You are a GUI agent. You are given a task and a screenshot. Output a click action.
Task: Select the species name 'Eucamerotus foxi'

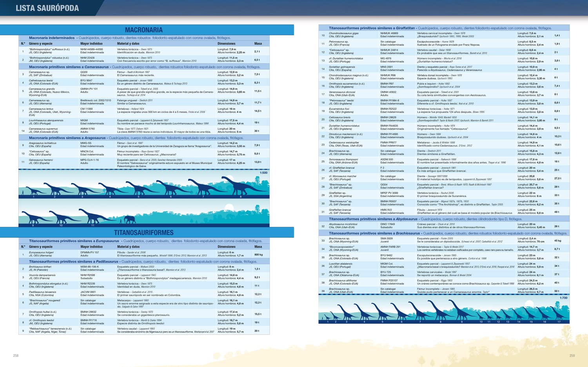point(339,109)
